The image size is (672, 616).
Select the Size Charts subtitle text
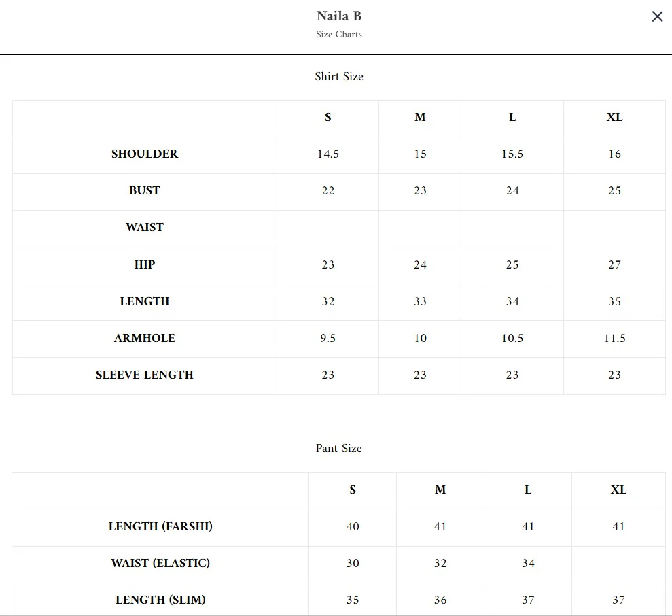[x=339, y=34]
